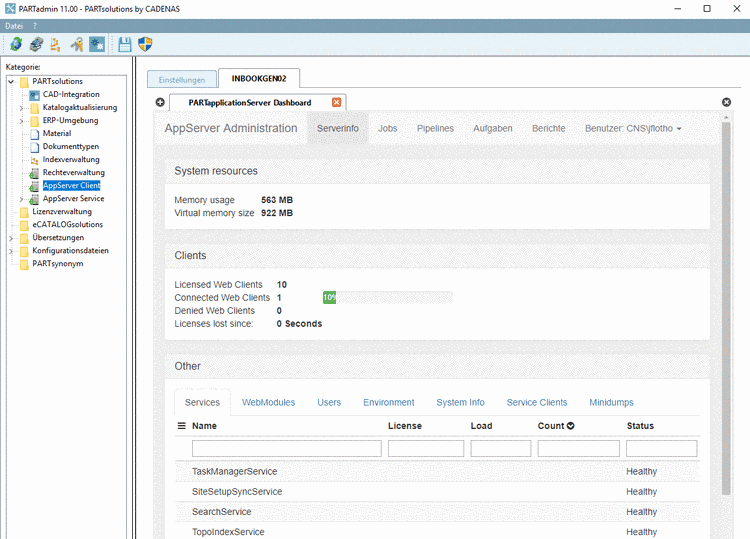
Task: Expand the Konfigurationsdateien node
Action: click(11, 251)
